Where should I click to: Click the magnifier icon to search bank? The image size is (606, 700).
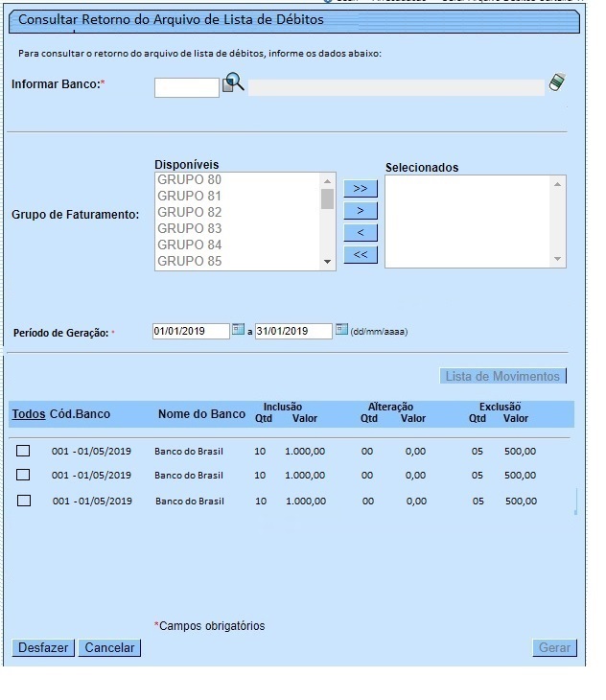click(233, 85)
